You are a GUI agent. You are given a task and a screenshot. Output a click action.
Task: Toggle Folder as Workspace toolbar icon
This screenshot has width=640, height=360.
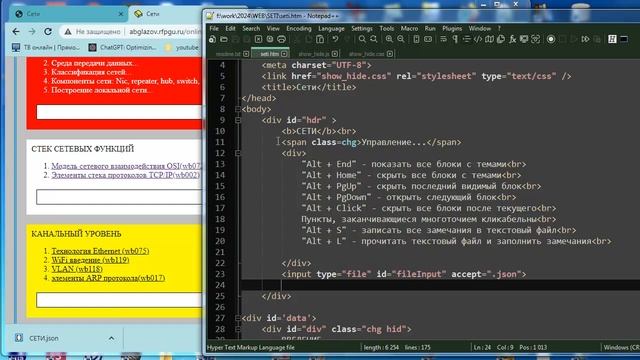524,39
